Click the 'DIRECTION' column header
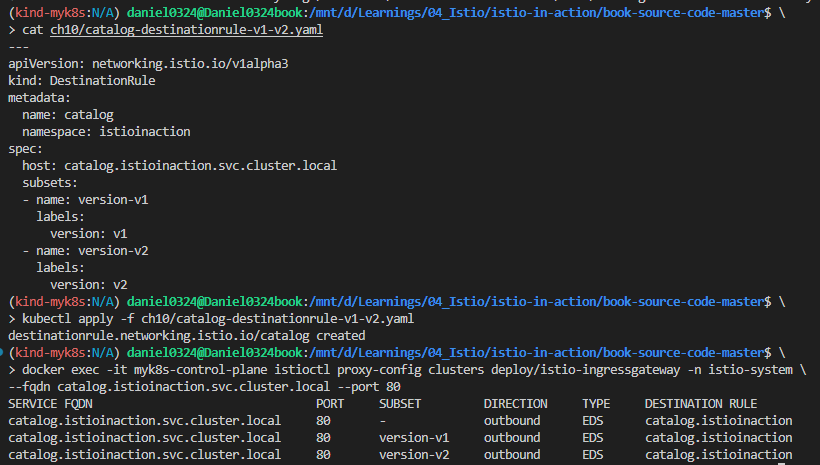Image resolution: width=820 pixels, height=465 pixels. tap(516, 404)
